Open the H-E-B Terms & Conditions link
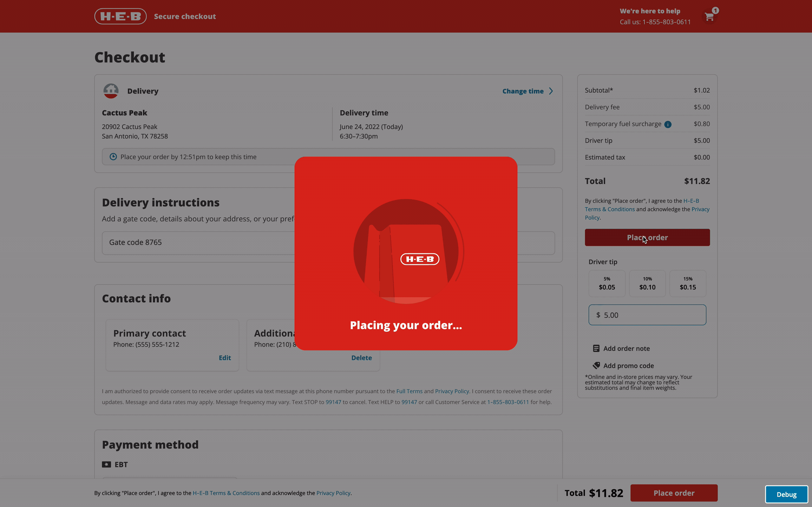812x507 pixels. point(226,493)
